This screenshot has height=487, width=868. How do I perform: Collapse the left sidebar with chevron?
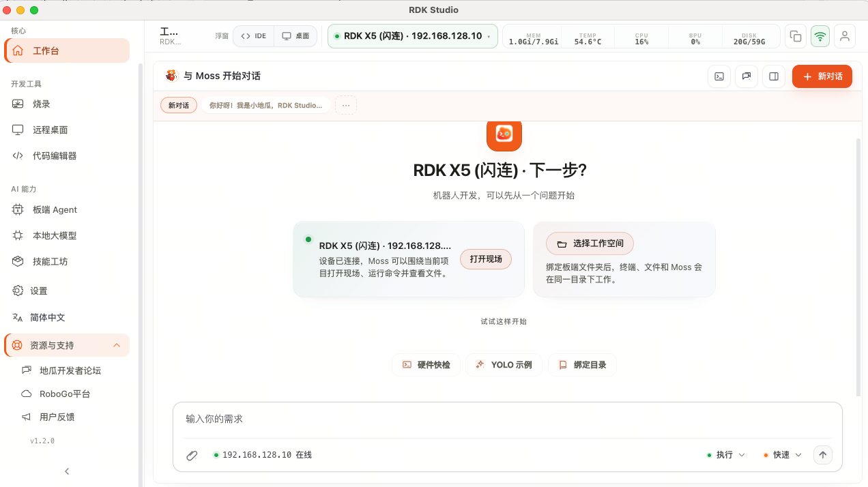point(67,471)
